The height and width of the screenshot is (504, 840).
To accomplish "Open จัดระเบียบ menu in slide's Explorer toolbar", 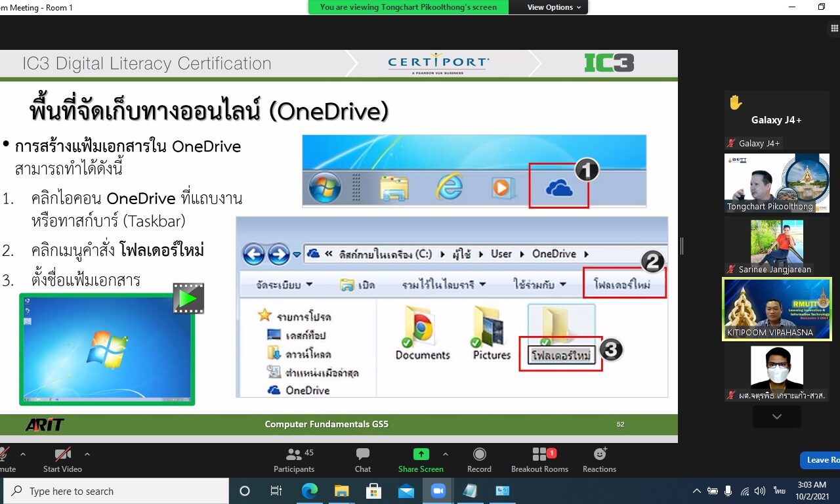I will [285, 285].
